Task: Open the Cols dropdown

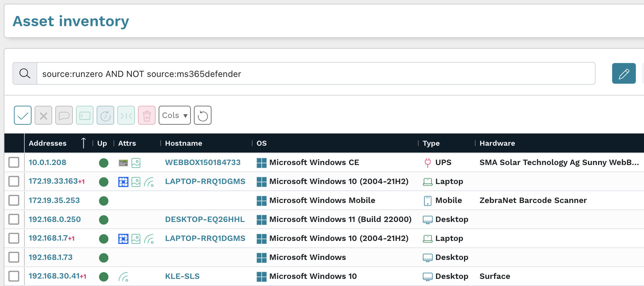Action: click(175, 115)
